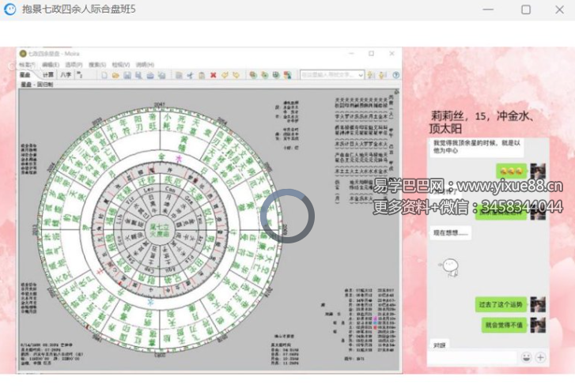Image resolution: width=575 pixels, height=392 pixels.
Task: Open the 编辑(E) menu
Action: tap(51, 65)
